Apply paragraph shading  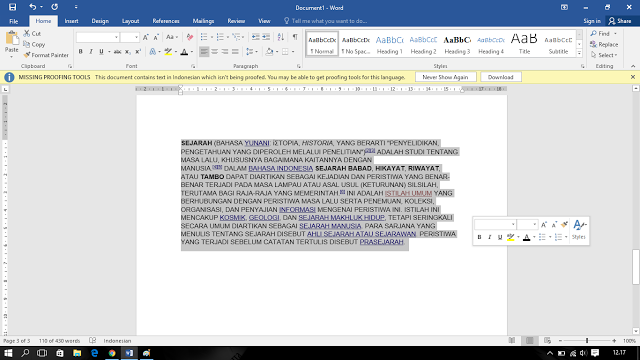(269, 52)
